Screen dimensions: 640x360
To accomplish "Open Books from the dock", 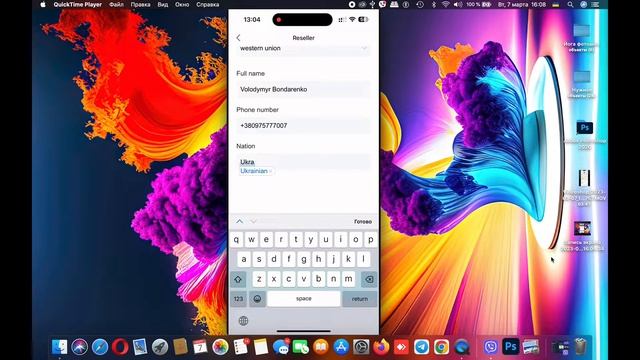I will point(321,347).
